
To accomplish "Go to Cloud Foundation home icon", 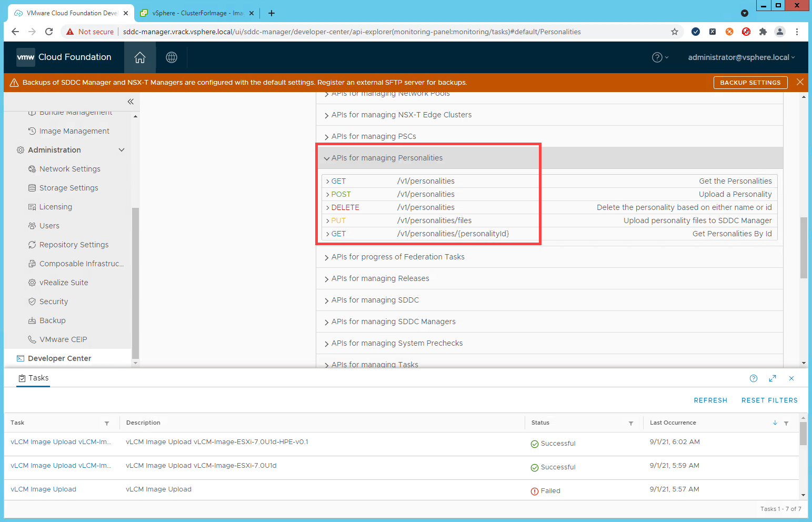I will (x=140, y=57).
